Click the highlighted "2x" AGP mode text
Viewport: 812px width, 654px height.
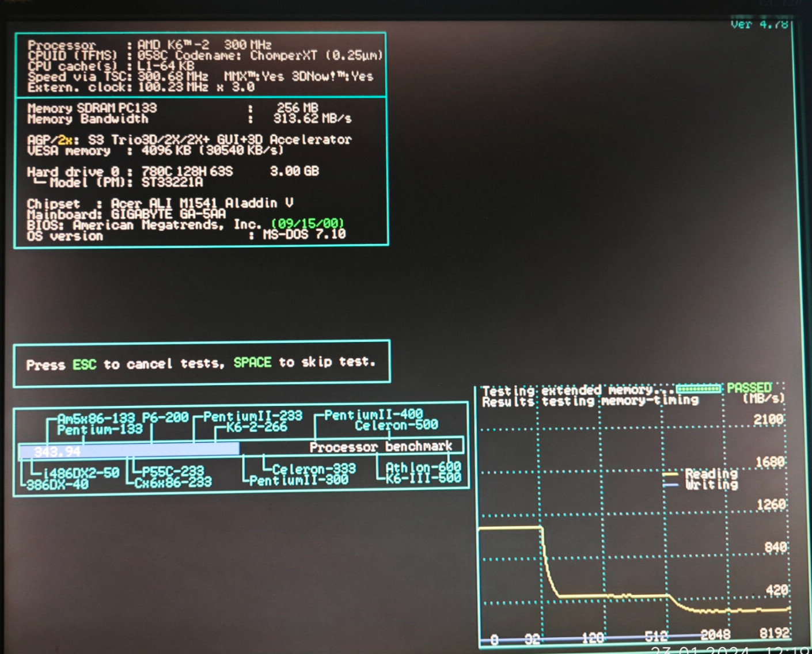[x=65, y=140]
